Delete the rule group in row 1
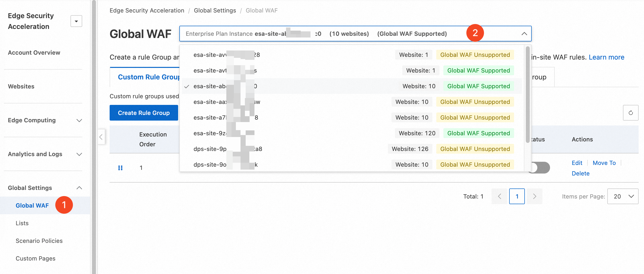Screen dimensions: 644x274 (x=580, y=173)
